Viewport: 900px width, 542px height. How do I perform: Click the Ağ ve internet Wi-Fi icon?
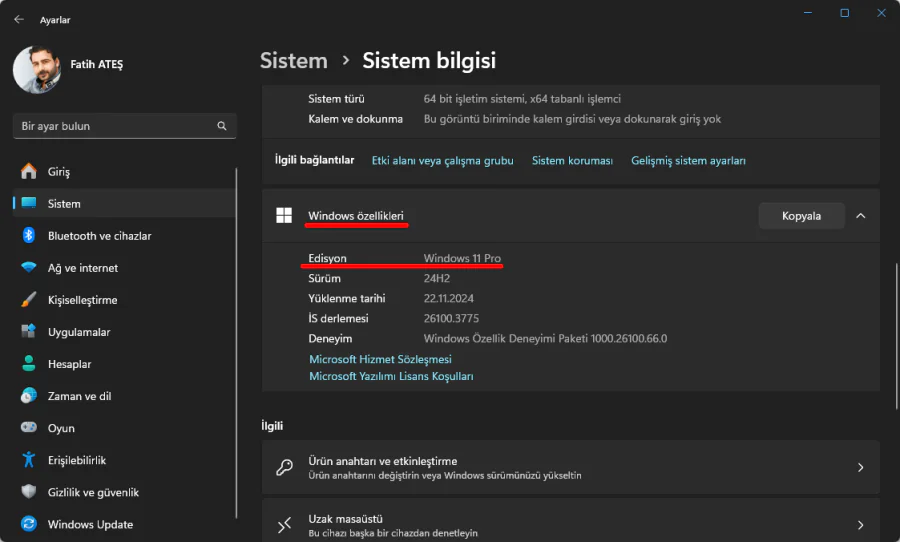(x=29, y=268)
